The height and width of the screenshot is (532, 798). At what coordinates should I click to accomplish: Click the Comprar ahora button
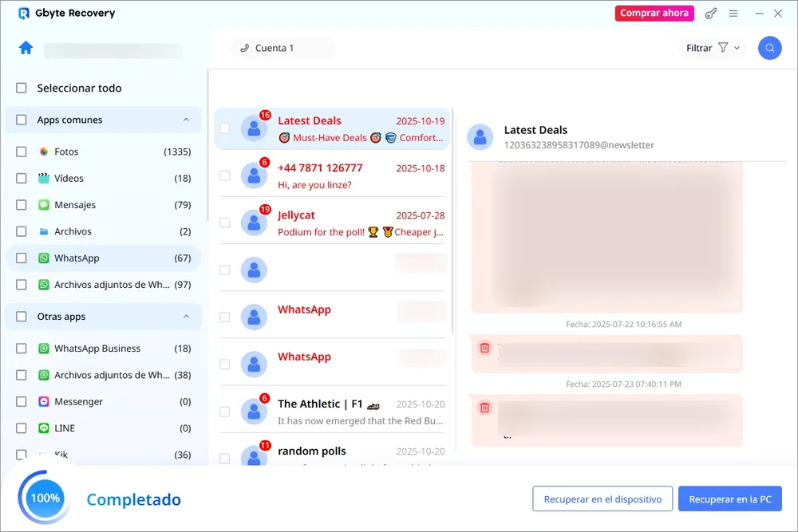tap(654, 13)
